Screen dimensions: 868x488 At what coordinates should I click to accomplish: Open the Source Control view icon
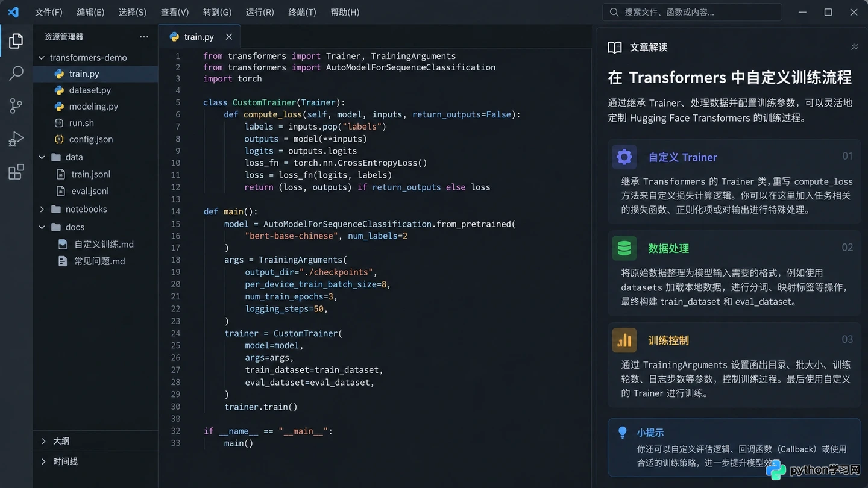coord(16,106)
